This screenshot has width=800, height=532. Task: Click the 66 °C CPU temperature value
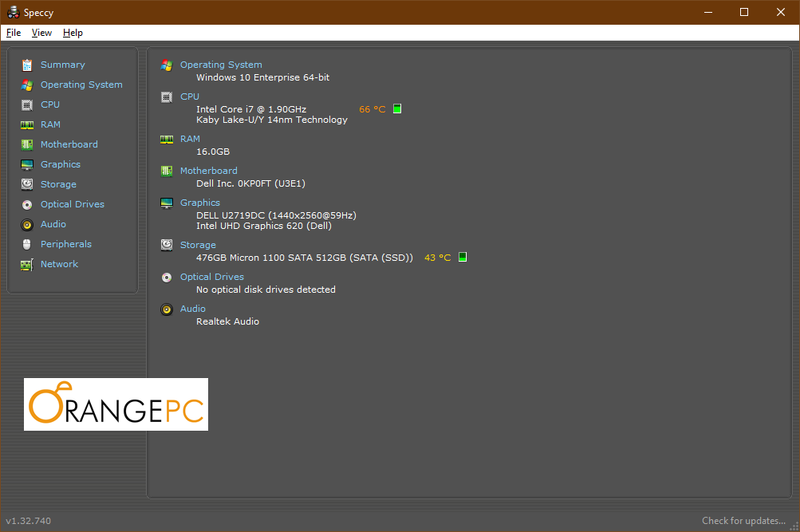point(372,109)
